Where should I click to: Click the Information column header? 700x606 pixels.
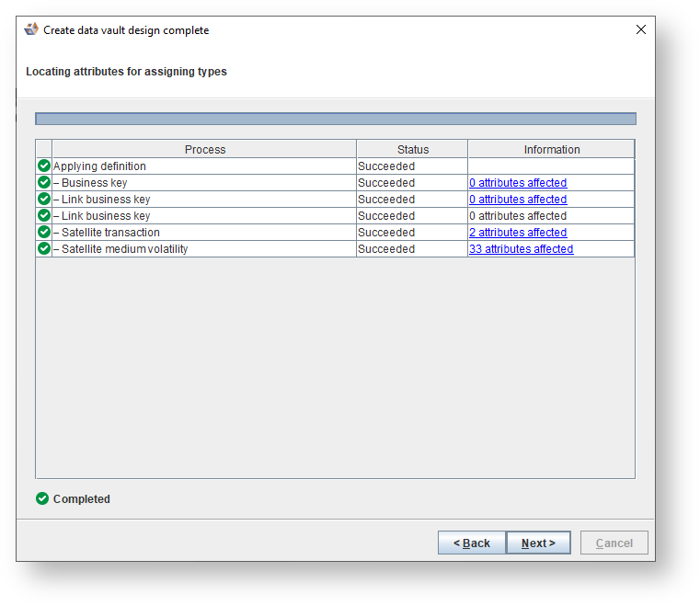(x=552, y=150)
